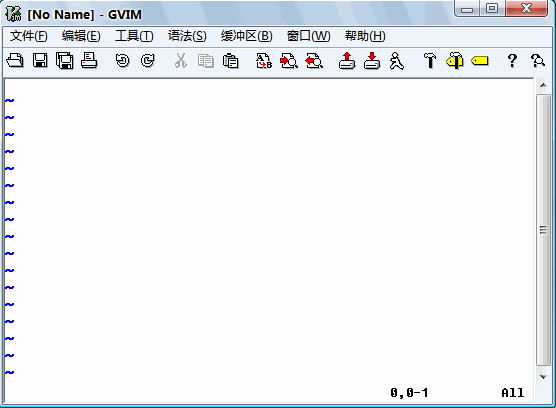Open the 缓冲区(B) menu
Screen dimensions: 556x408
(x=246, y=36)
